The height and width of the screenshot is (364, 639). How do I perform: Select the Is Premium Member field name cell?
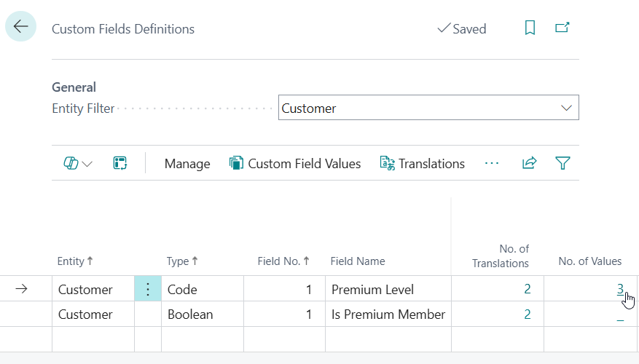388,314
